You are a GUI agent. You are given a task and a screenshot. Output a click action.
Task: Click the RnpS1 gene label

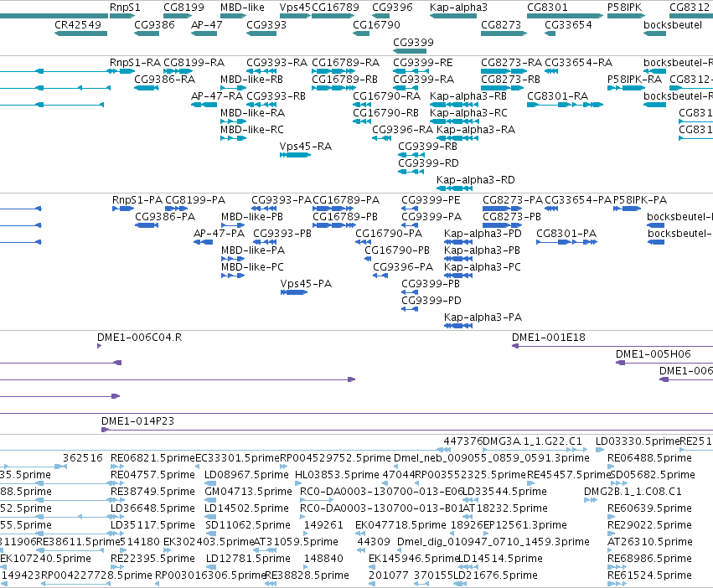pyautogui.click(x=125, y=8)
